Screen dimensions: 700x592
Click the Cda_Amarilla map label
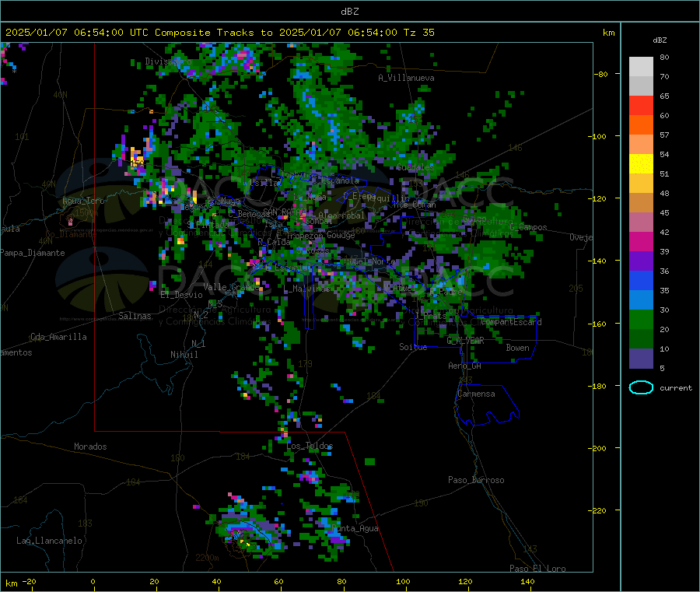[x=58, y=337]
